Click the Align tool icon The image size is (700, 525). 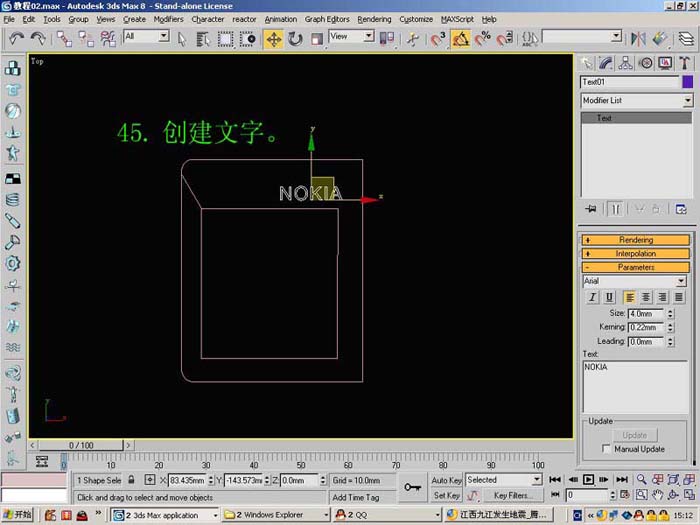tap(660, 39)
